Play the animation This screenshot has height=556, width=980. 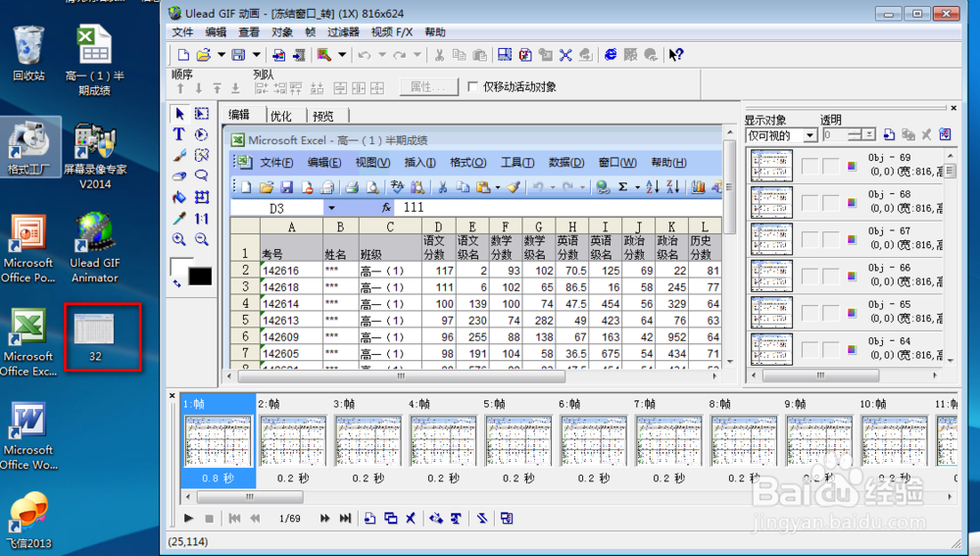[x=189, y=518]
